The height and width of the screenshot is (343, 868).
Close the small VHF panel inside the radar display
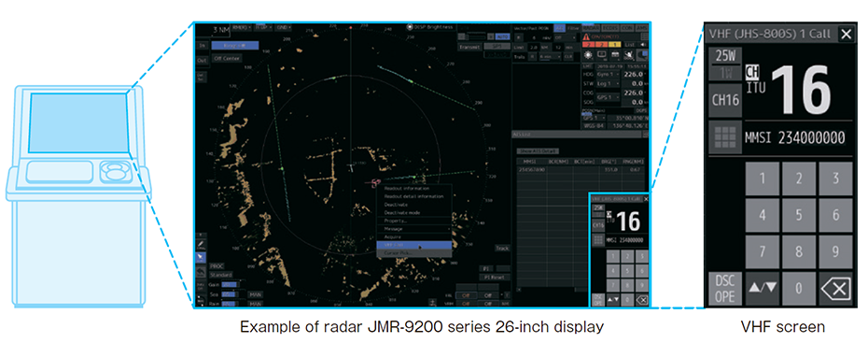click(646, 199)
